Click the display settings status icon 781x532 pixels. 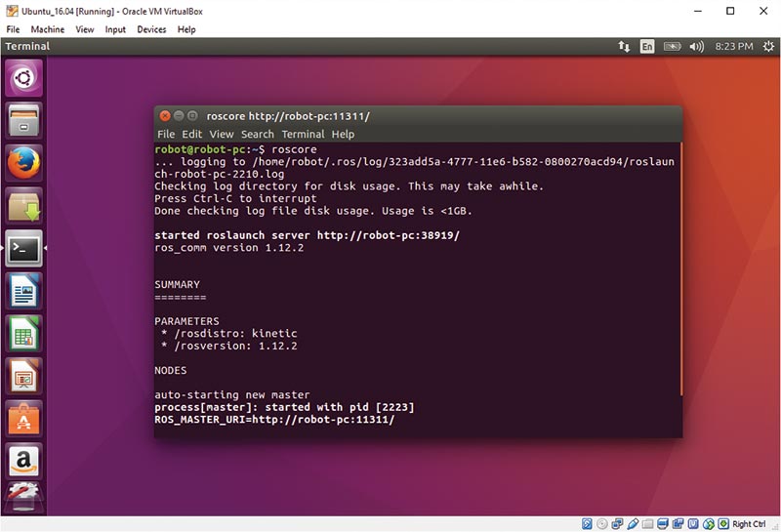663,523
